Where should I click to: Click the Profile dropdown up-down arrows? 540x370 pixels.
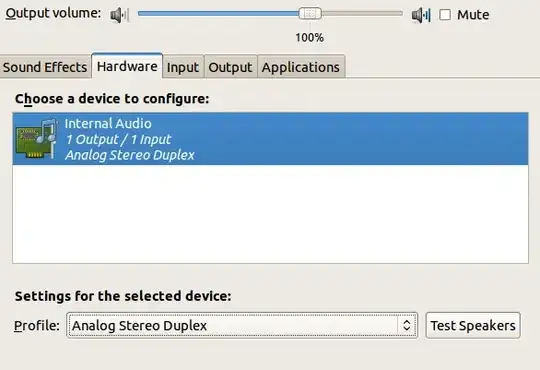point(406,325)
